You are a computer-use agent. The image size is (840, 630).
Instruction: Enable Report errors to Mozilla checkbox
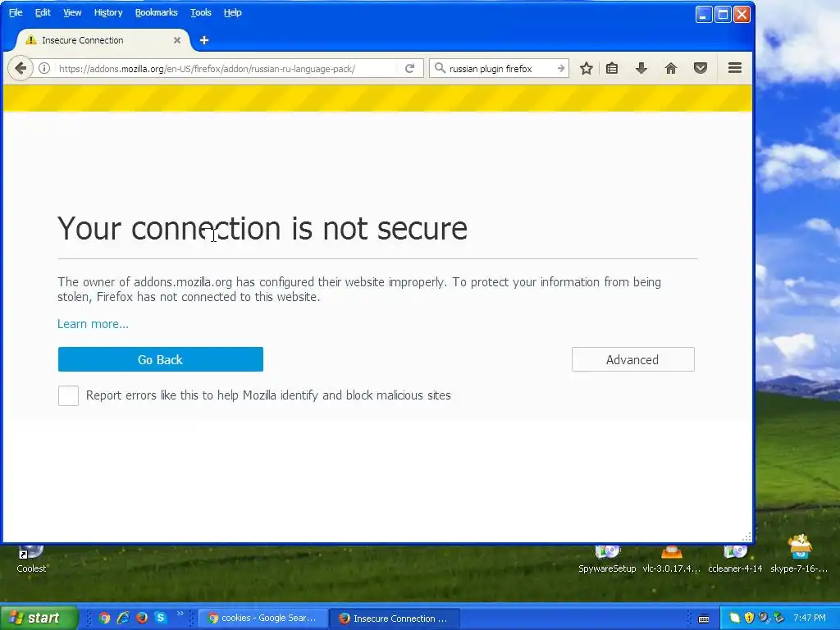pos(68,395)
